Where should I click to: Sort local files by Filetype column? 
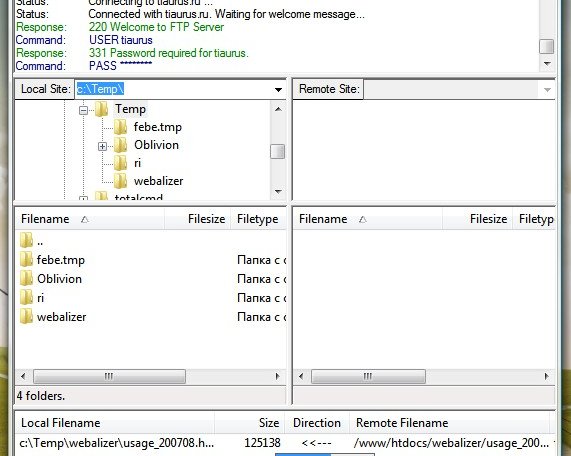(x=258, y=219)
